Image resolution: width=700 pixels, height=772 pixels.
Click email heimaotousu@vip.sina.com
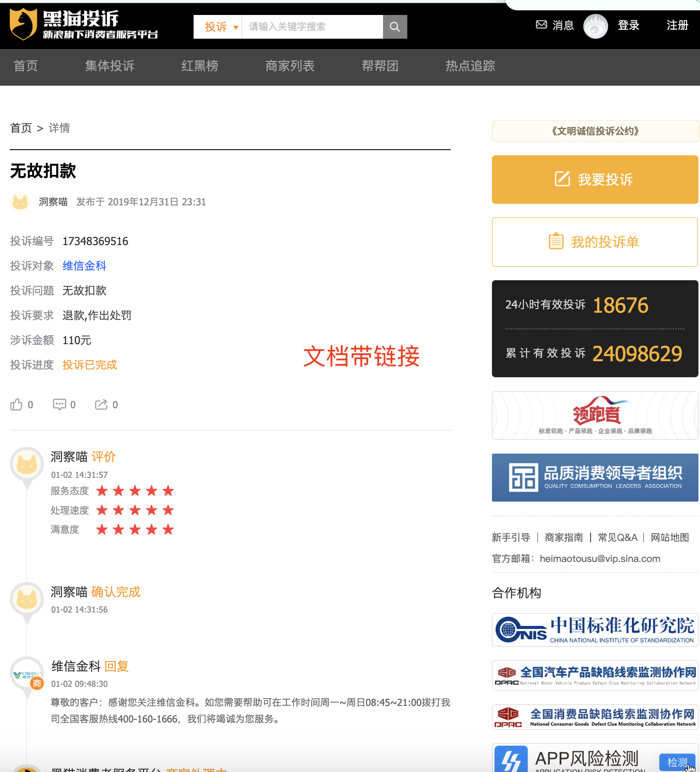pos(600,559)
